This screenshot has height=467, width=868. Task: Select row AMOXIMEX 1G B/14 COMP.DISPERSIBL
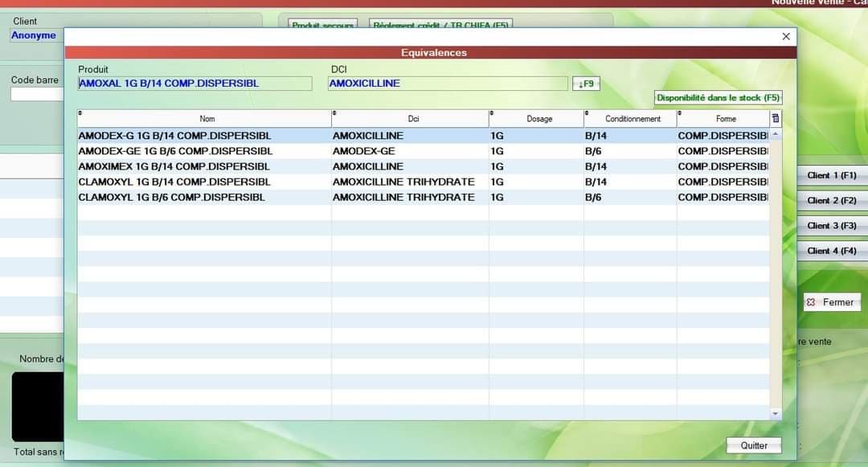point(424,166)
